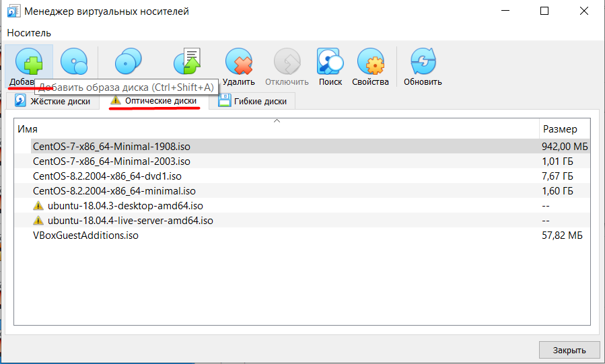This screenshot has height=364, width=605.
Task: Switch to the Гибкие диски tab
Action: tap(252, 102)
